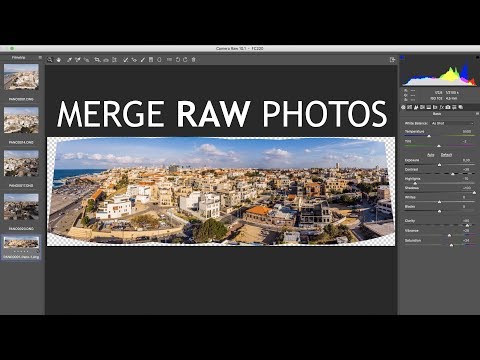Switch to the Tone Curve panel tab
The image size is (480, 360).
pyautogui.click(x=409, y=107)
